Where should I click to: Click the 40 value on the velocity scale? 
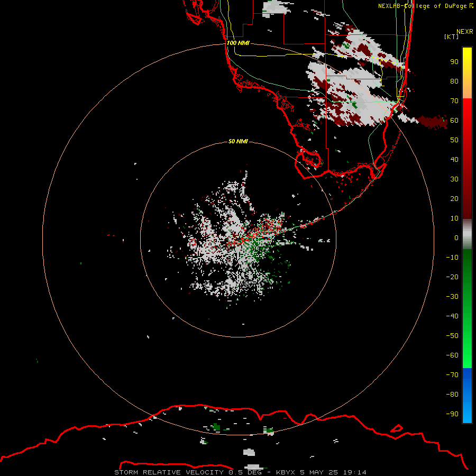(x=454, y=159)
